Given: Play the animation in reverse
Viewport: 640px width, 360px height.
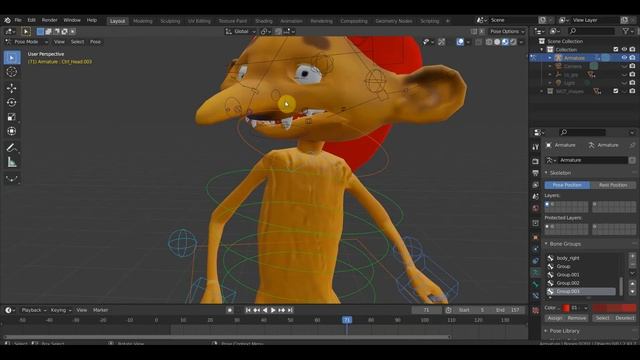Looking at the screenshot, I should click(x=265, y=310).
